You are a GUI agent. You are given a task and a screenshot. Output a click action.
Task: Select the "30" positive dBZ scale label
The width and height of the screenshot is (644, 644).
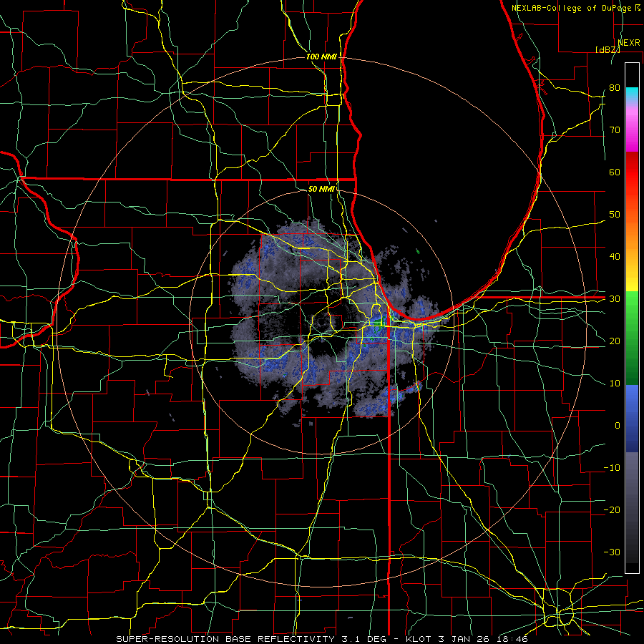[x=615, y=298]
